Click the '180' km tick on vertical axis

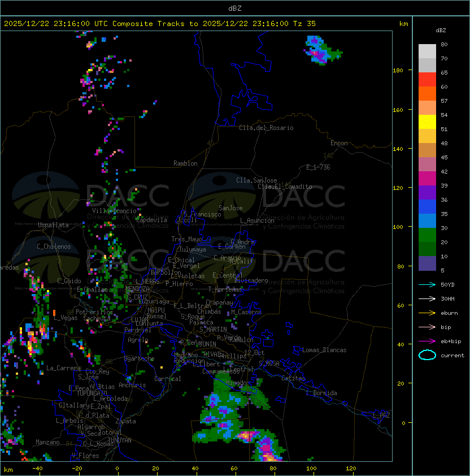pos(398,70)
